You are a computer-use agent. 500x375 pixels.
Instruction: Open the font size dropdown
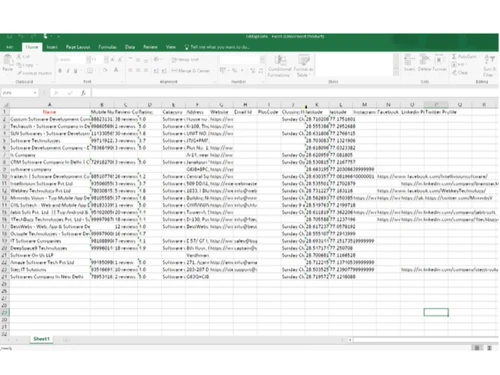[106, 60]
